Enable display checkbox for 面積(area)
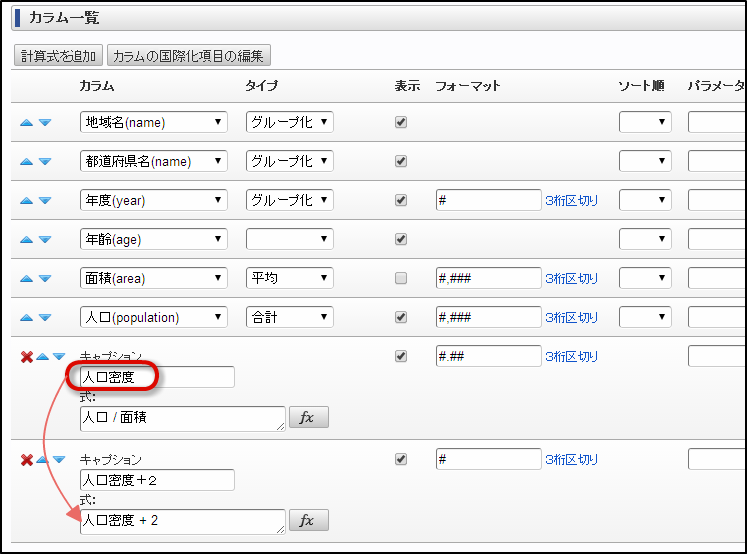This screenshot has width=747, height=554. point(401,278)
